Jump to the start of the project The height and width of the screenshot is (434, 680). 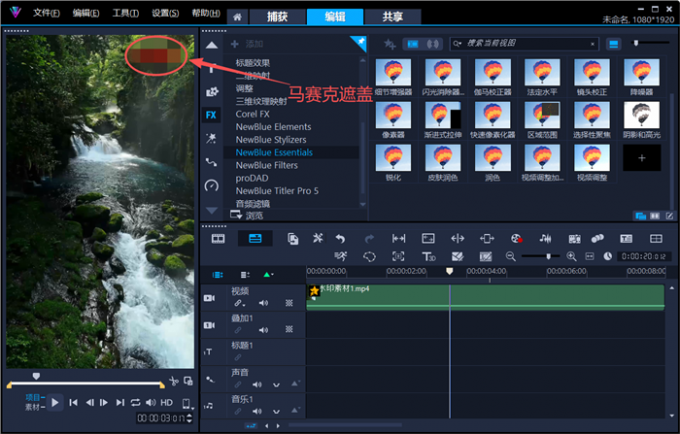pyautogui.click(x=73, y=403)
